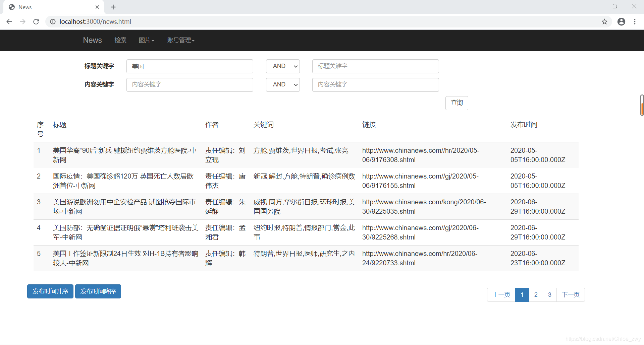Click title 美国游说欧洲勿用中企安检产品 row

coord(124,207)
